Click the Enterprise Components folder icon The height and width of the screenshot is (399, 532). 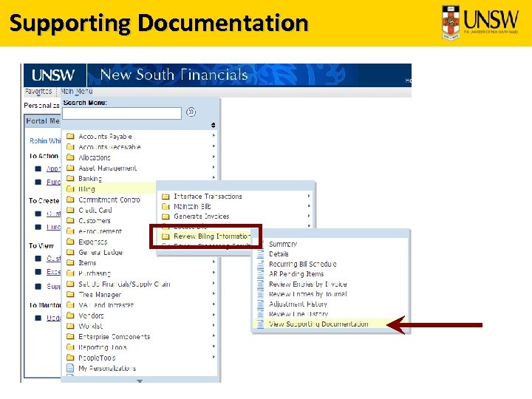[x=70, y=337]
